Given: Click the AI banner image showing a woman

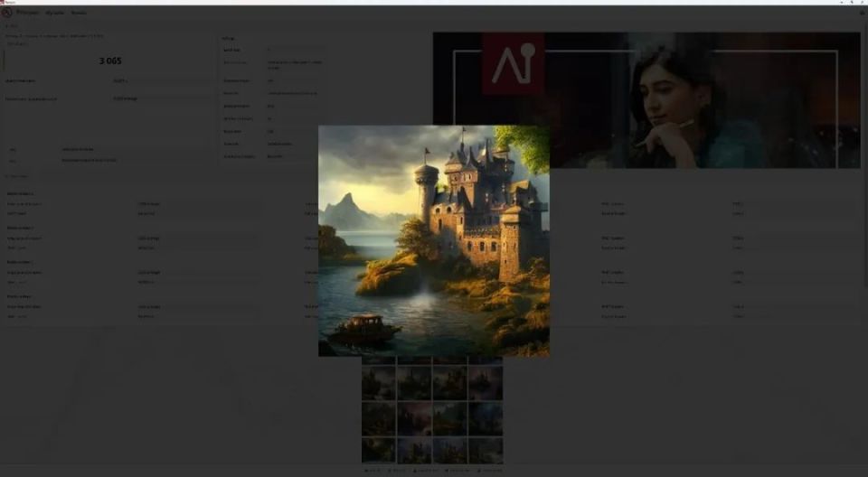Looking at the screenshot, I should 646,100.
